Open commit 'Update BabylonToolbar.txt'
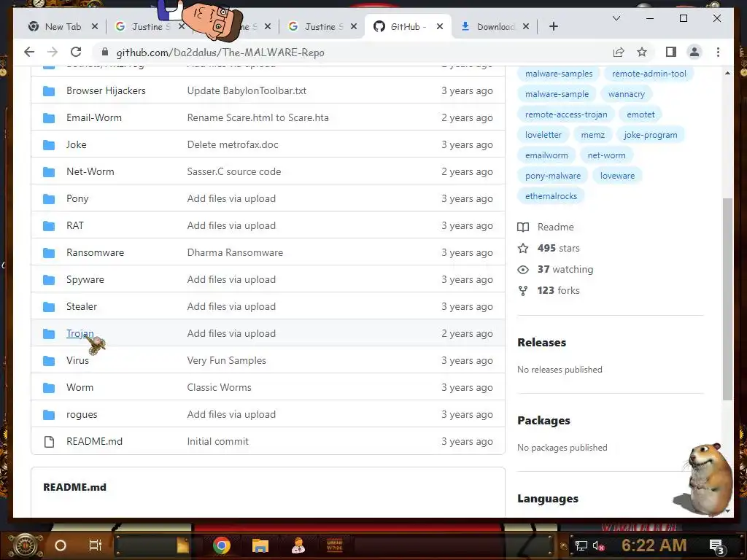 click(247, 90)
